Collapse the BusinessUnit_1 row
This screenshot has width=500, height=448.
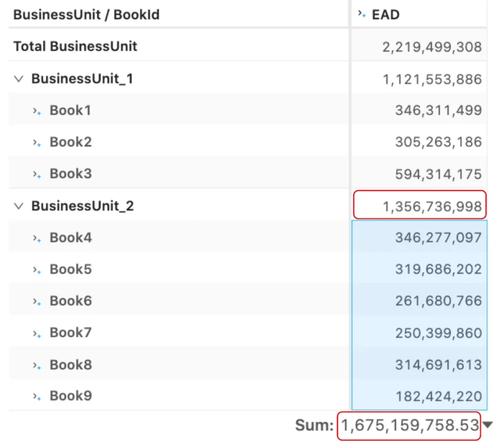19,79
